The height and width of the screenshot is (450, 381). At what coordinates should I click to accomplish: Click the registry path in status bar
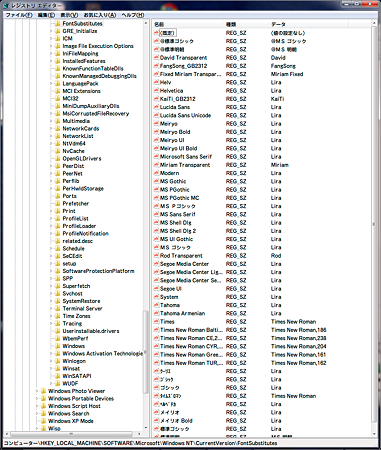tap(140, 443)
